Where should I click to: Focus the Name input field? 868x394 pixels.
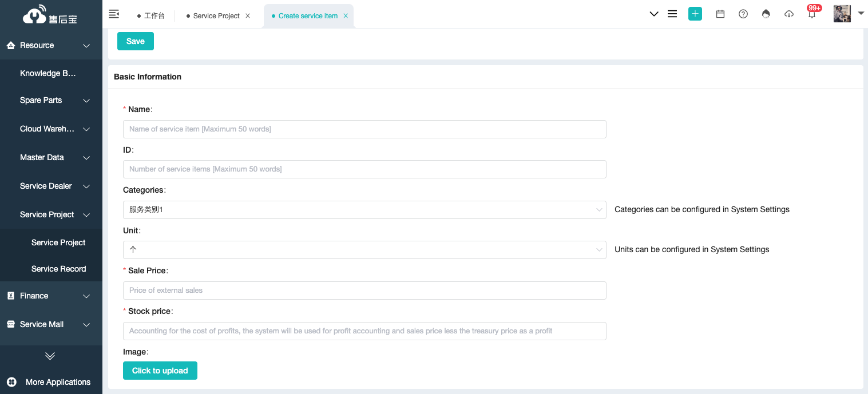[364, 129]
